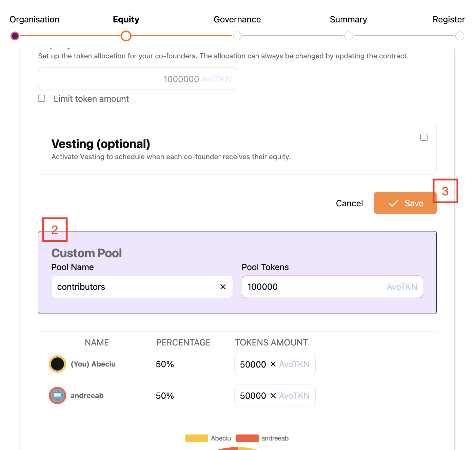The height and width of the screenshot is (450, 476).
Task: Toggle the andreeab legend swatch in chart
Action: tap(247, 438)
